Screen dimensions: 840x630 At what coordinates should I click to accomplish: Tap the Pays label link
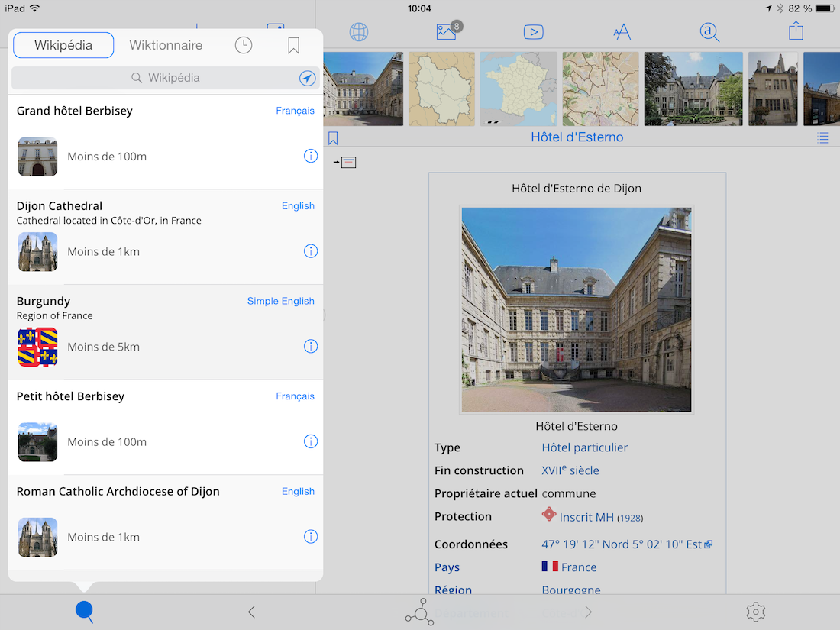pyautogui.click(x=447, y=567)
